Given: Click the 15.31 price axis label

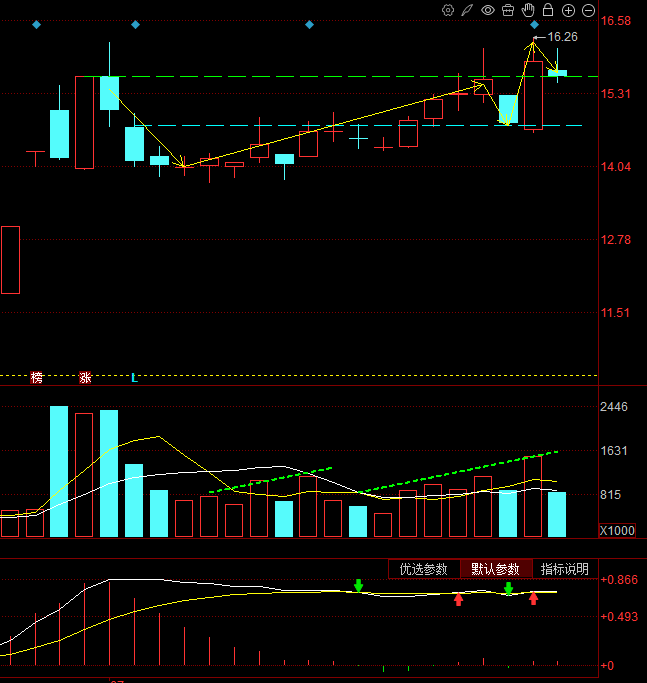Looking at the screenshot, I should (616, 94).
